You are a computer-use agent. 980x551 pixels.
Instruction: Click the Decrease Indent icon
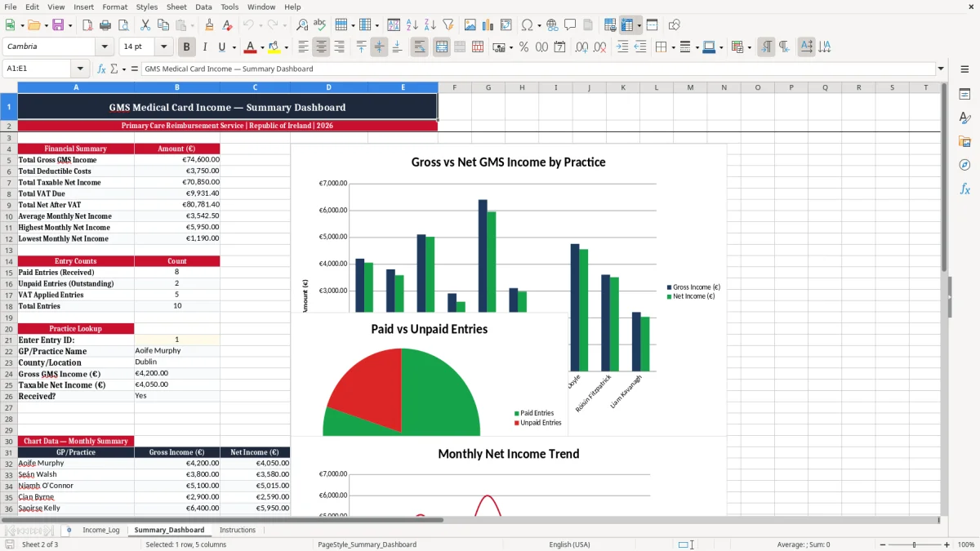640,47
